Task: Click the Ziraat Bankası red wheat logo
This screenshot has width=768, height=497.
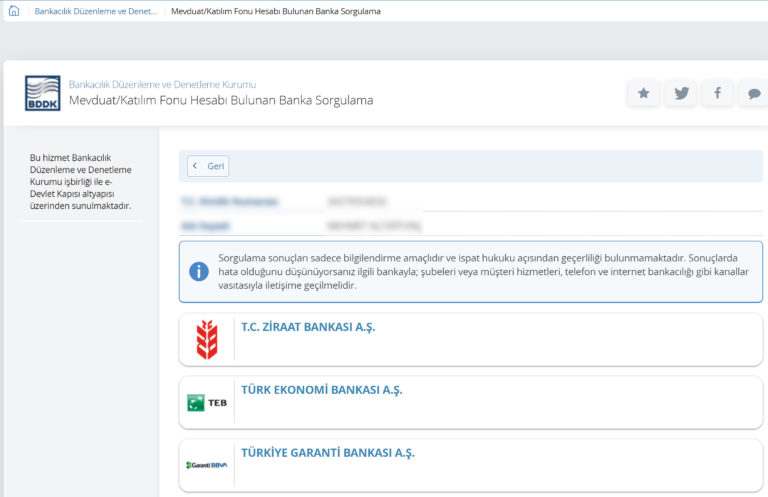Action: [207, 340]
